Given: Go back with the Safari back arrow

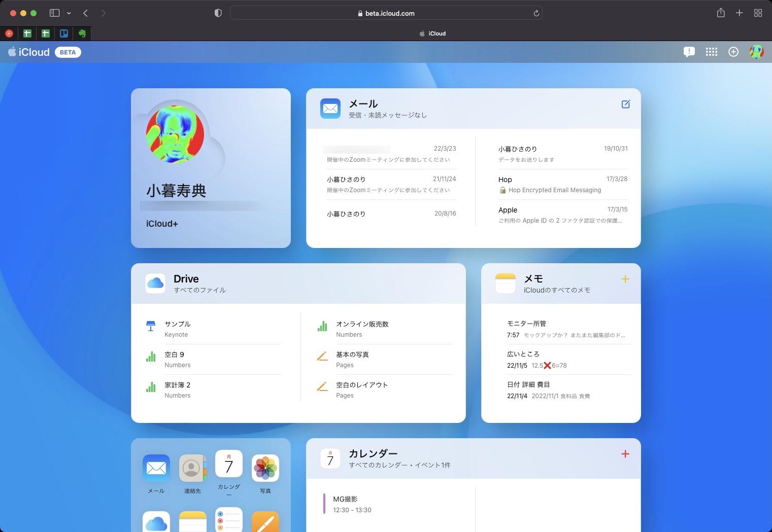Looking at the screenshot, I should pos(85,13).
